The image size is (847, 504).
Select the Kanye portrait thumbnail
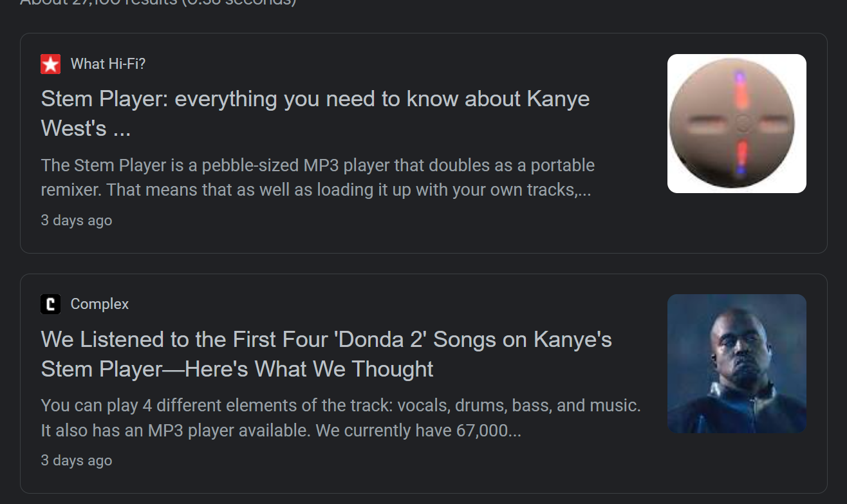(x=737, y=364)
